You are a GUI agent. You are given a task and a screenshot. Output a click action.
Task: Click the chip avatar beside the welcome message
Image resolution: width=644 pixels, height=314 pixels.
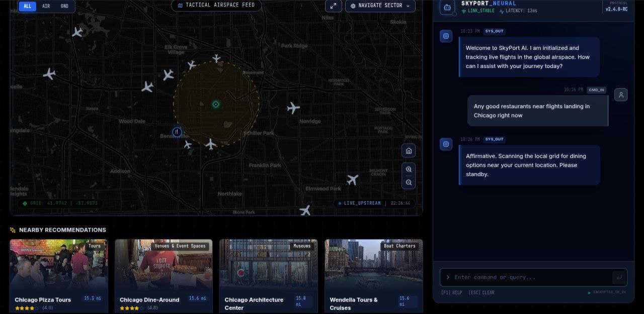(x=446, y=36)
